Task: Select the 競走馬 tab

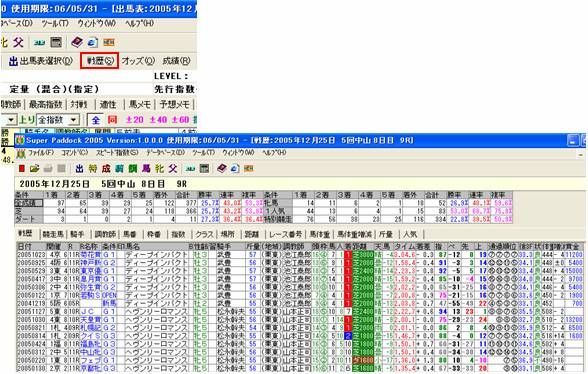Action: pos(52,234)
